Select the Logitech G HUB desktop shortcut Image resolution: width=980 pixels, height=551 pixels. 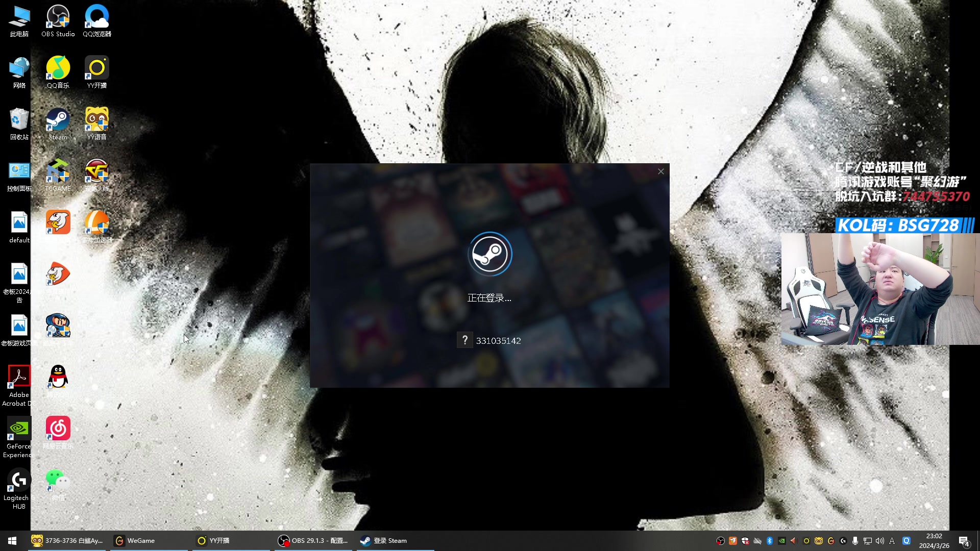[x=19, y=489]
